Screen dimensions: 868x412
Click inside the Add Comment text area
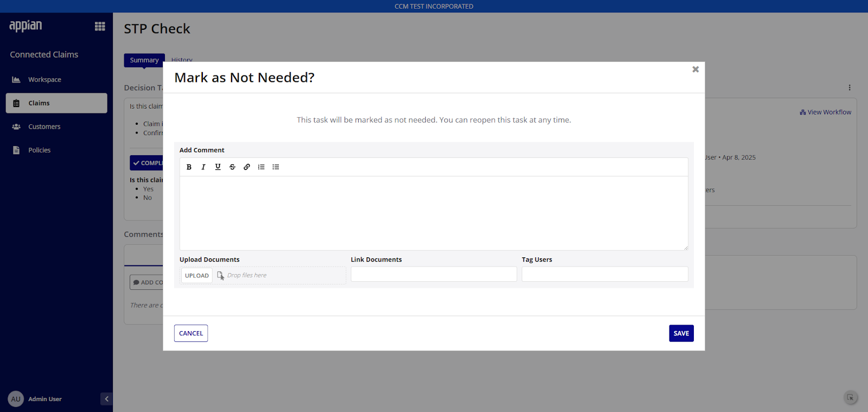pos(434,213)
